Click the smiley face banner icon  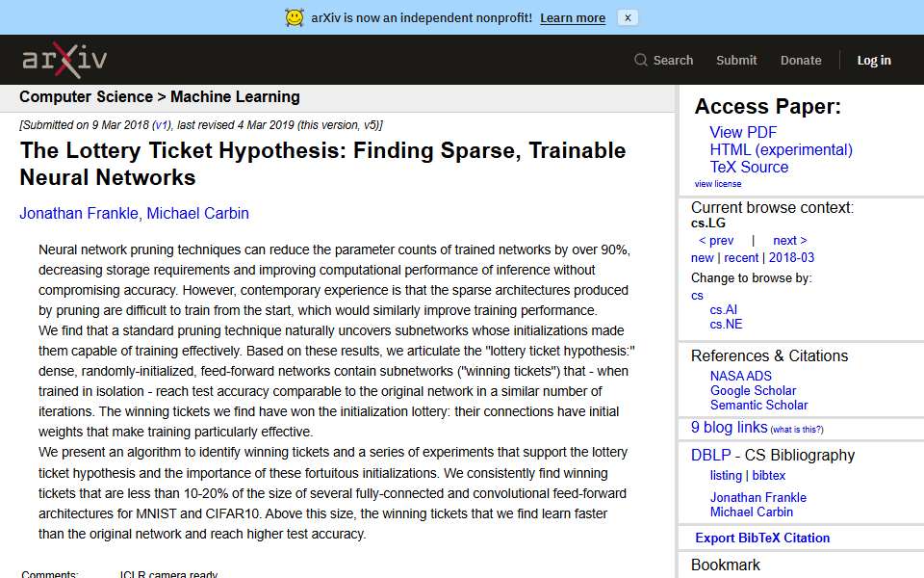(x=295, y=17)
